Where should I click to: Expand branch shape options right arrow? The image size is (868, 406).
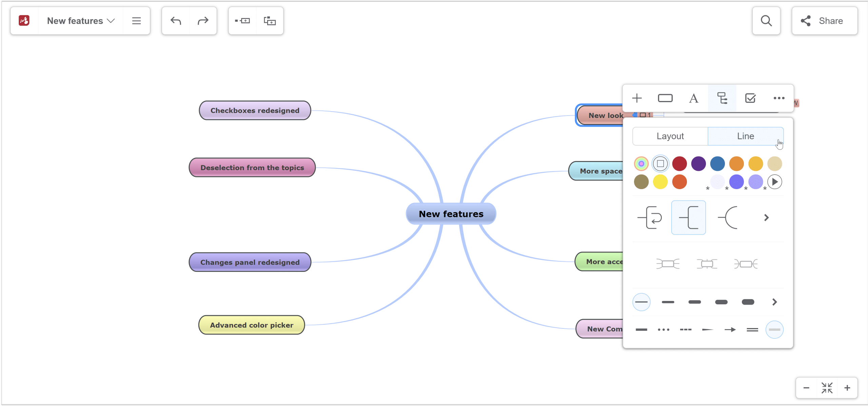[767, 217]
